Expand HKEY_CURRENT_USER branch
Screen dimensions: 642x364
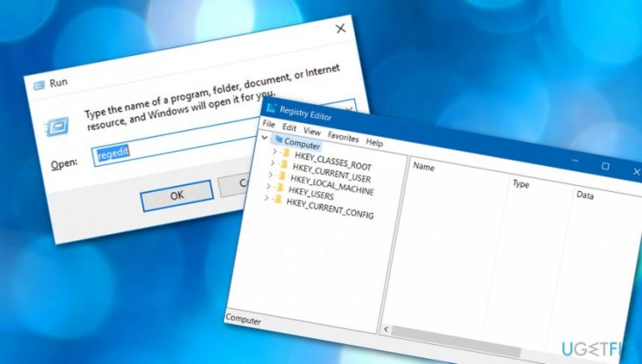273,163
